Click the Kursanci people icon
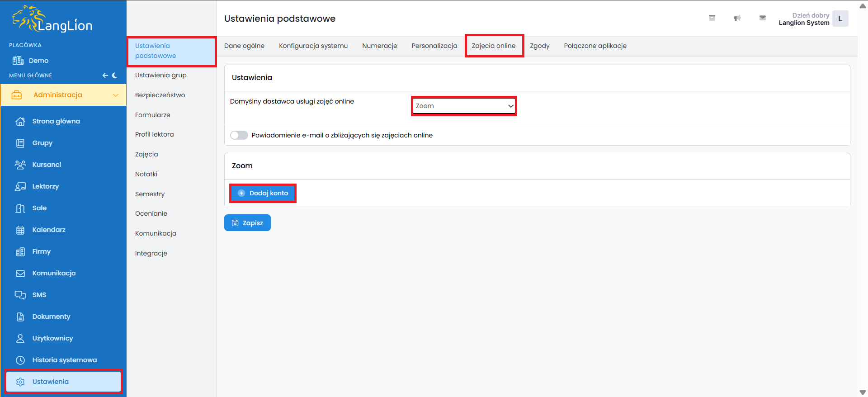The height and width of the screenshot is (397, 868). [x=20, y=165]
